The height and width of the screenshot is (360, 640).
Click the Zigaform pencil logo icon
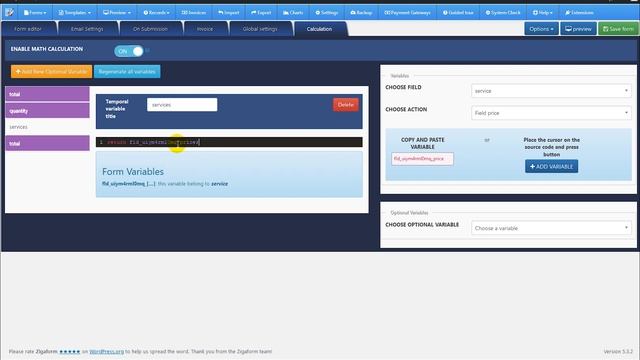point(9,12)
